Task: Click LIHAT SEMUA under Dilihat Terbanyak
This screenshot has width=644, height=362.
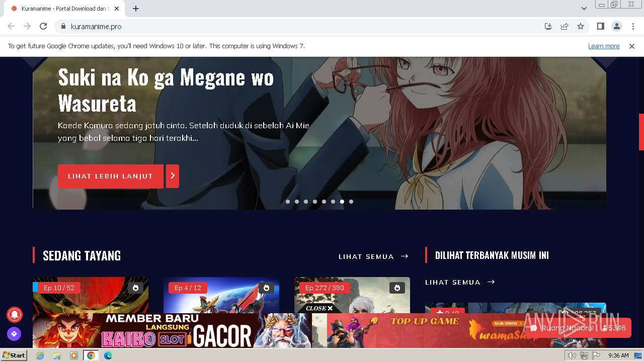Action: click(x=460, y=282)
